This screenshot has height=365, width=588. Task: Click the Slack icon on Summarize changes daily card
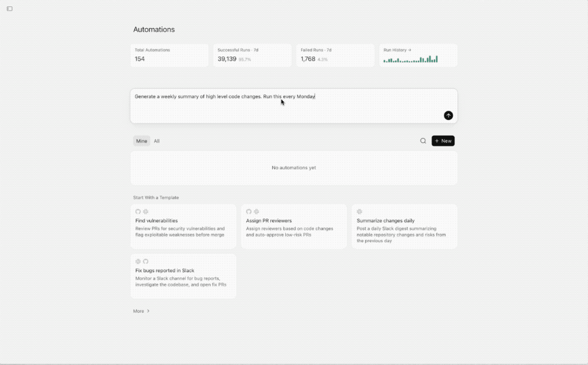360,212
